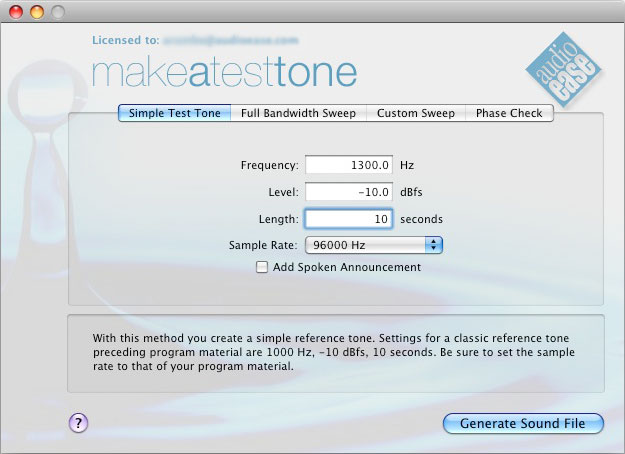
Task: Open the Custom Sweep tab
Action: click(x=416, y=113)
